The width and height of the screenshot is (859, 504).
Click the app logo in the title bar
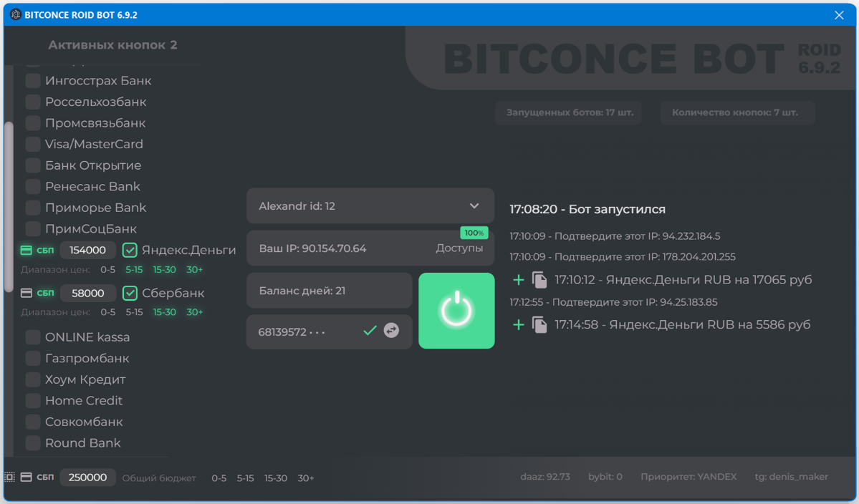click(15, 15)
